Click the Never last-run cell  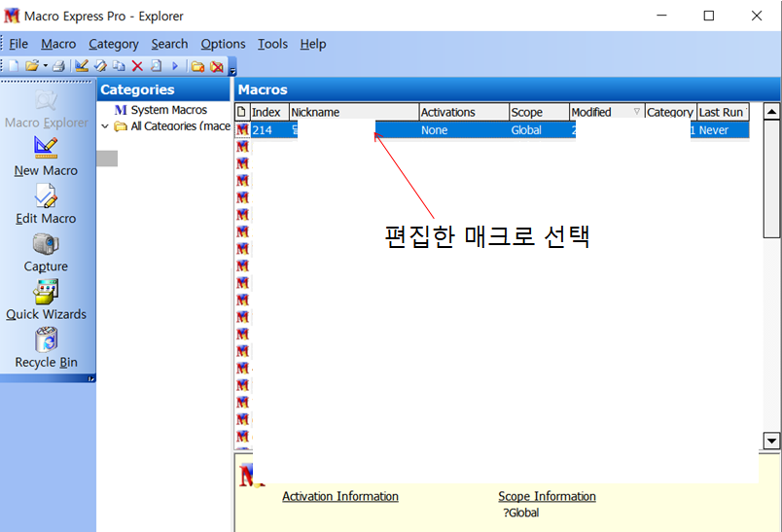714,130
